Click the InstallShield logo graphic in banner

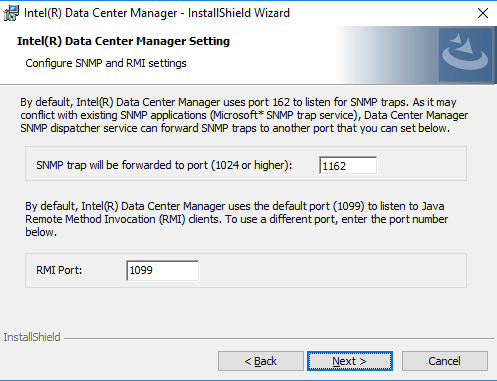tap(465, 55)
